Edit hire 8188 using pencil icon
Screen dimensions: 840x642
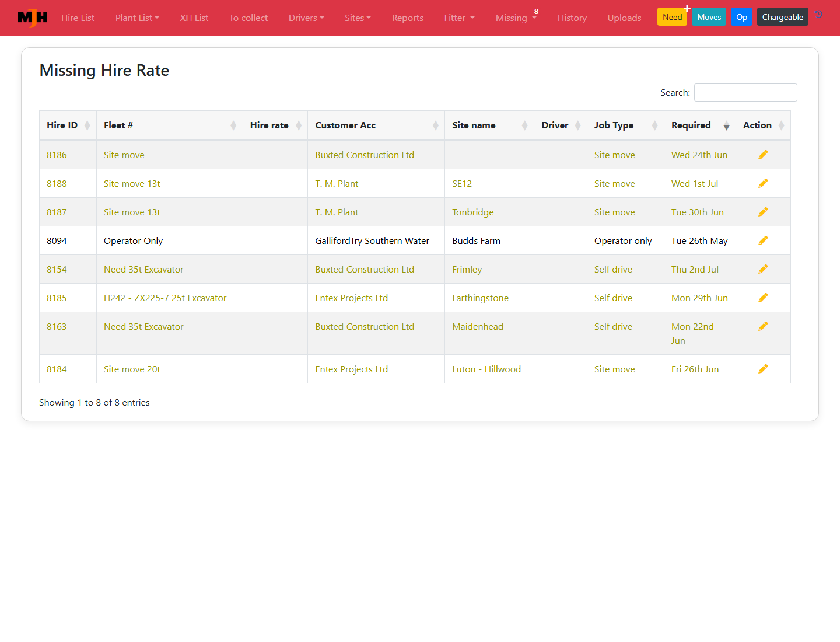(763, 183)
